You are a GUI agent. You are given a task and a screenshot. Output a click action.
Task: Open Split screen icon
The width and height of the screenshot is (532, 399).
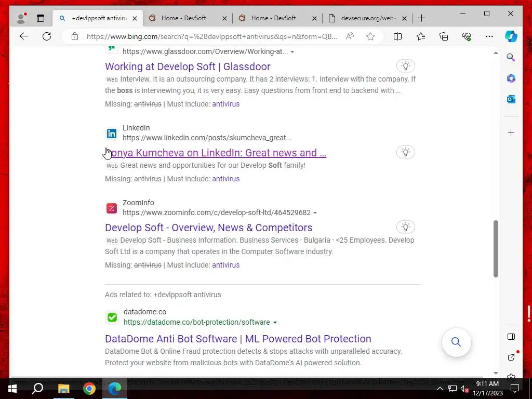click(x=397, y=36)
